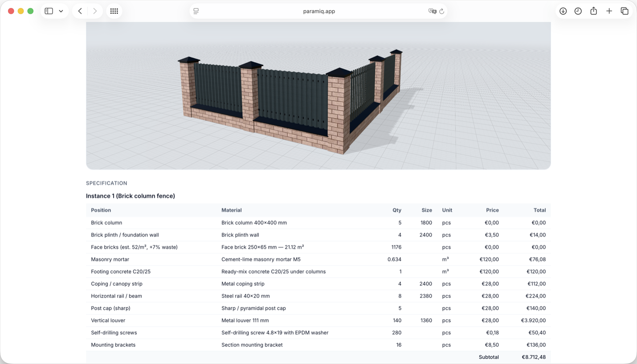
Task: Click the page reader icon in address bar
Action: [196, 11]
